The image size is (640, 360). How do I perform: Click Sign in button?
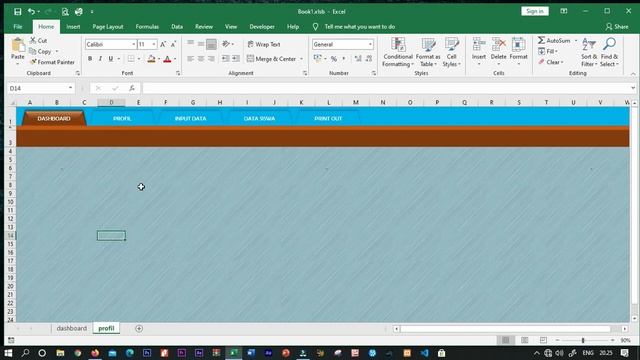click(x=535, y=11)
